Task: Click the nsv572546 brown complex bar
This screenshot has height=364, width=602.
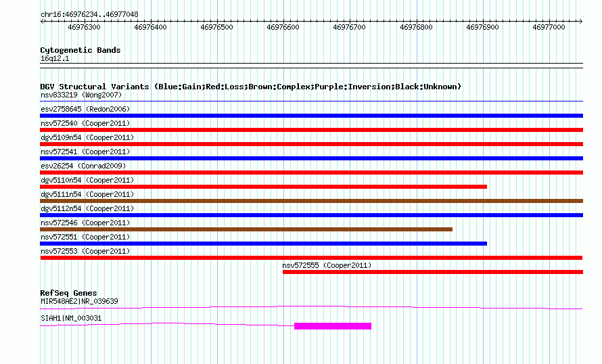Action: coord(246,229)
